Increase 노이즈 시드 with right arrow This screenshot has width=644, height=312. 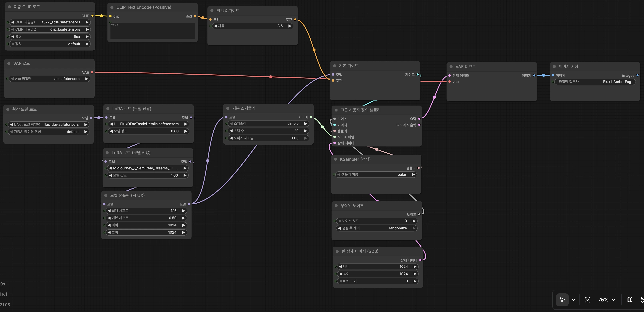click(x=414, y=221)
